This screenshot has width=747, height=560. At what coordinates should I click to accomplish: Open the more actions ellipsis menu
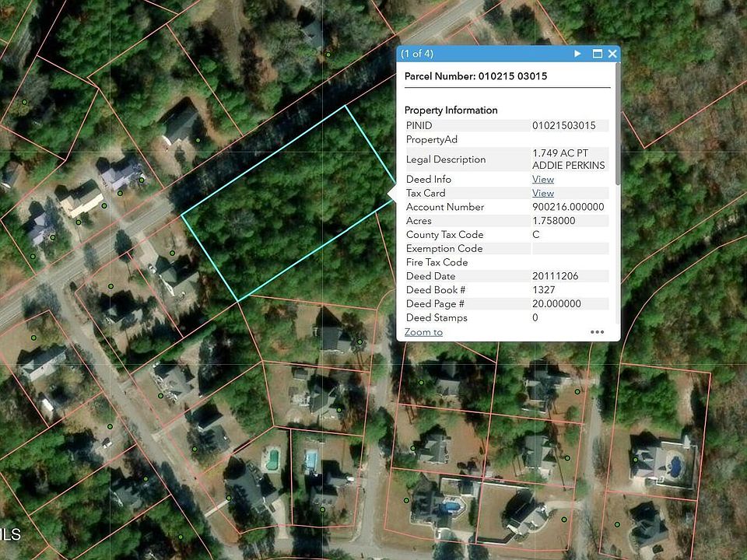coord(597,332)
